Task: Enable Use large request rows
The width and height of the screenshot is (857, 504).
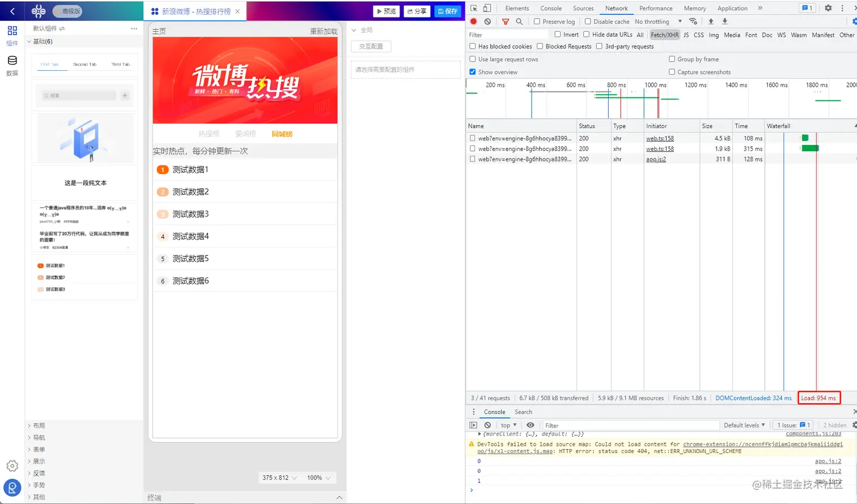Action: click(x=473, y=59)
